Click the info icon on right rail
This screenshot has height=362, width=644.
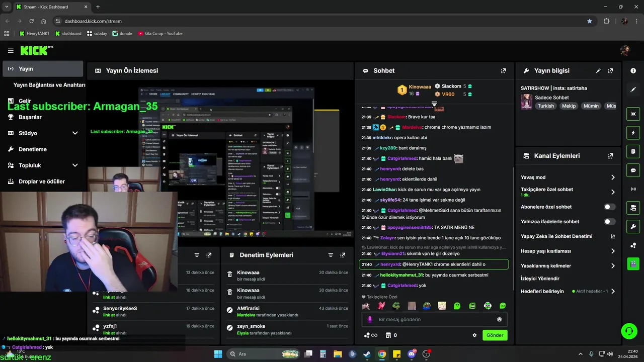(633, 71)
